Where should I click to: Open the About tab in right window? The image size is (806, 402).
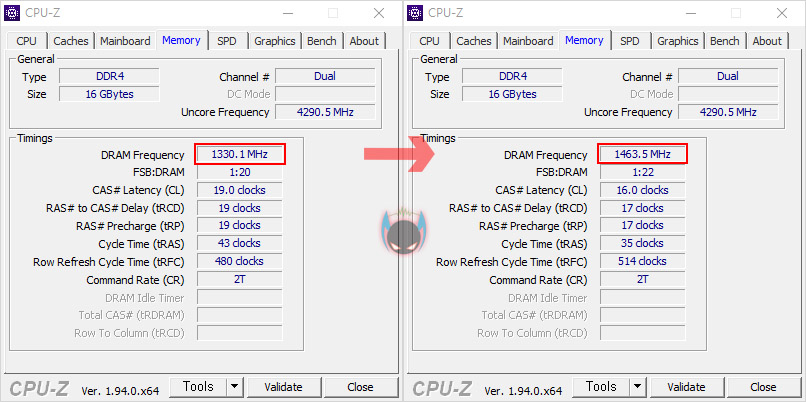tap(767, 41)
